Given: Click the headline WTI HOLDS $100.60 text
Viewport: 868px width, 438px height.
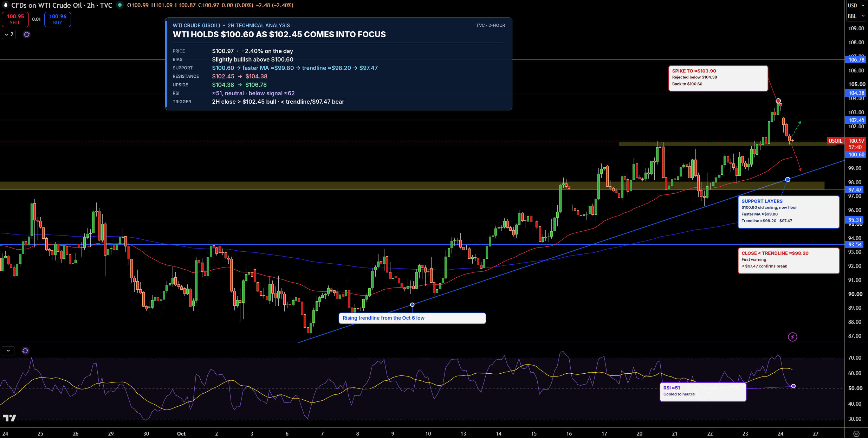Looking at the screenshot, I should click(x=279, y=34).
